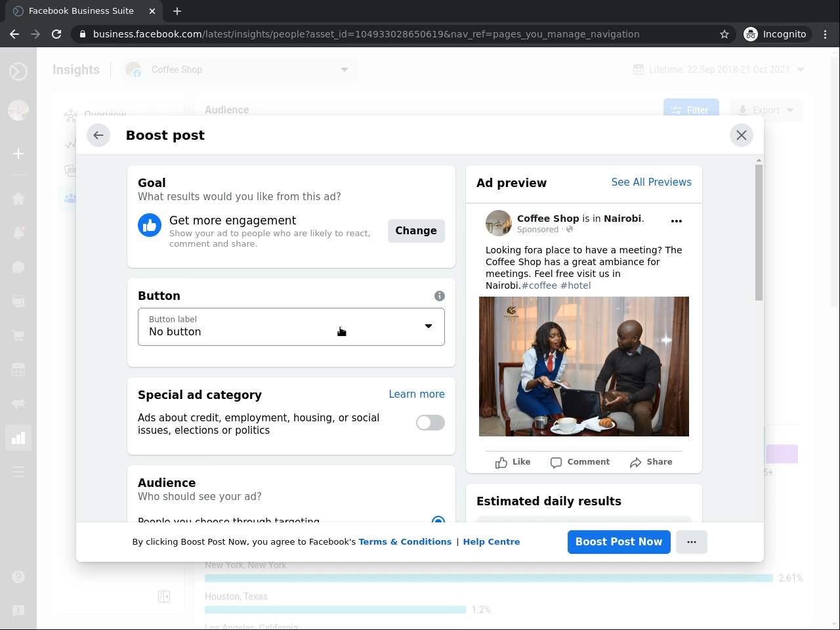Toggle the Special ad category switch
This screenshot has width=840, height=630.
(430, 423)
